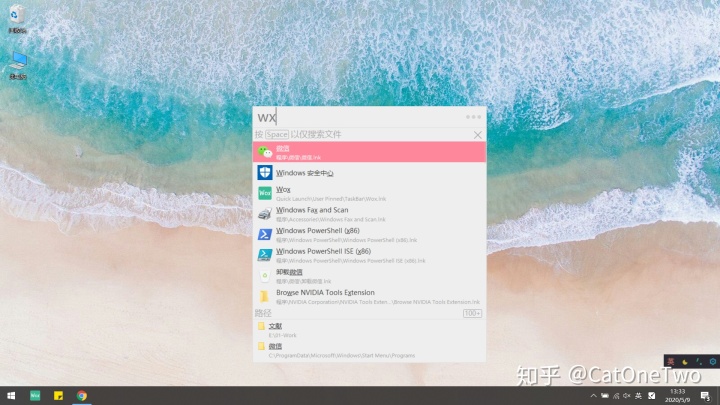Choose the 卸载微信 uninstall result
Viewport: 720px width, 405px height.
tap(369, 276)
